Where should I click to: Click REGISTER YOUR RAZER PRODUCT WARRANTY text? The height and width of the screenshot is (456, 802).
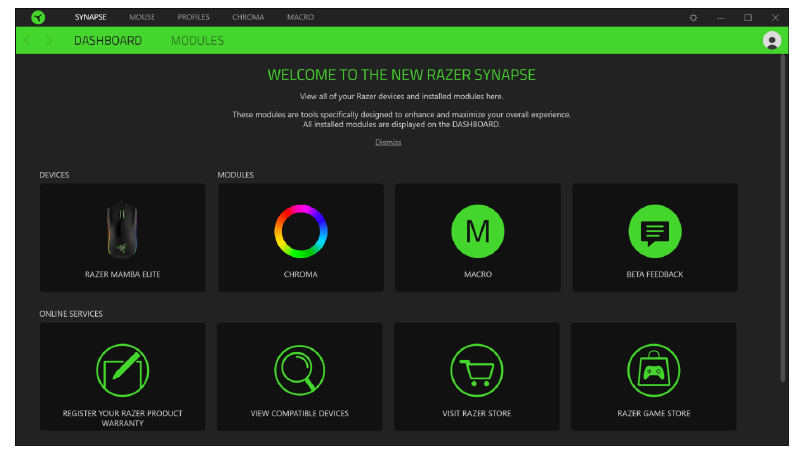(x=123, y=418)
